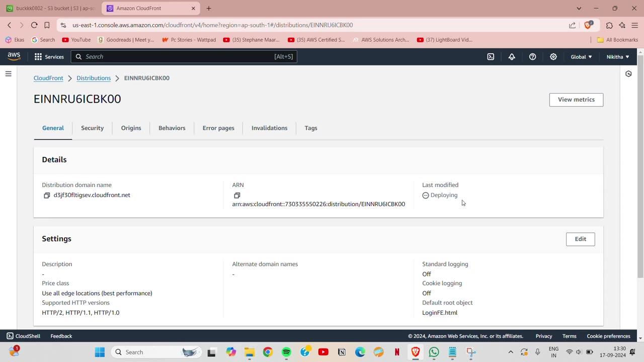
Task: Copy the ARN value
Action: (237, 195)
